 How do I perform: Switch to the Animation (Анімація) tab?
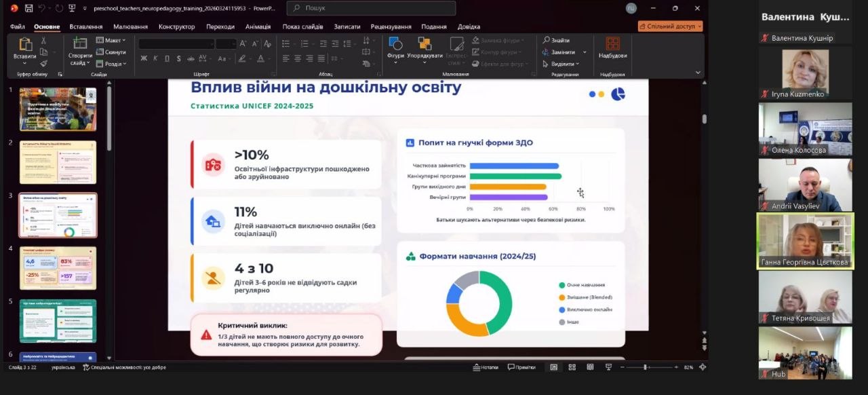(258, 26)
